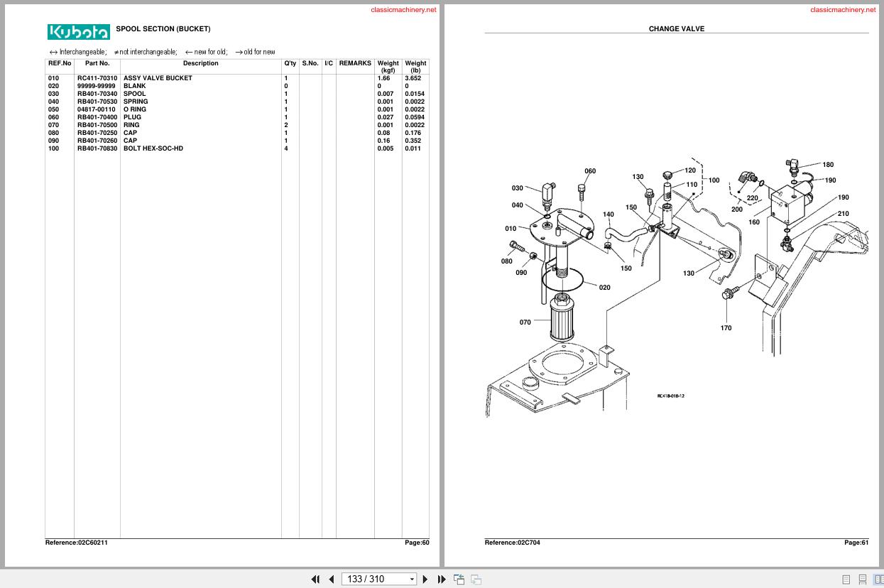
Task: Switch to single page view
Action: pos(846,579)
